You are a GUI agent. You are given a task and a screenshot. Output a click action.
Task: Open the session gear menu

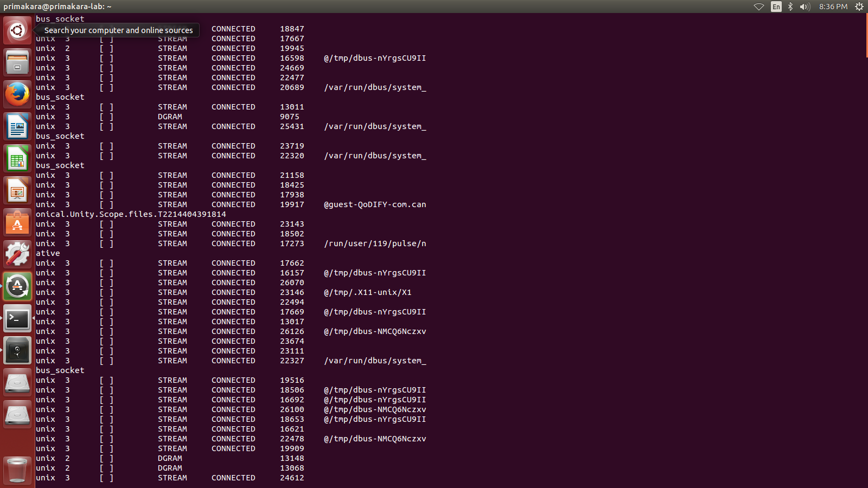[859, 7]
